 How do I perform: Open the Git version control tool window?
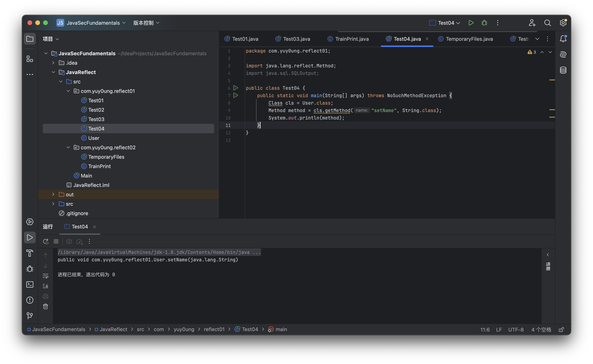point(30,316)
